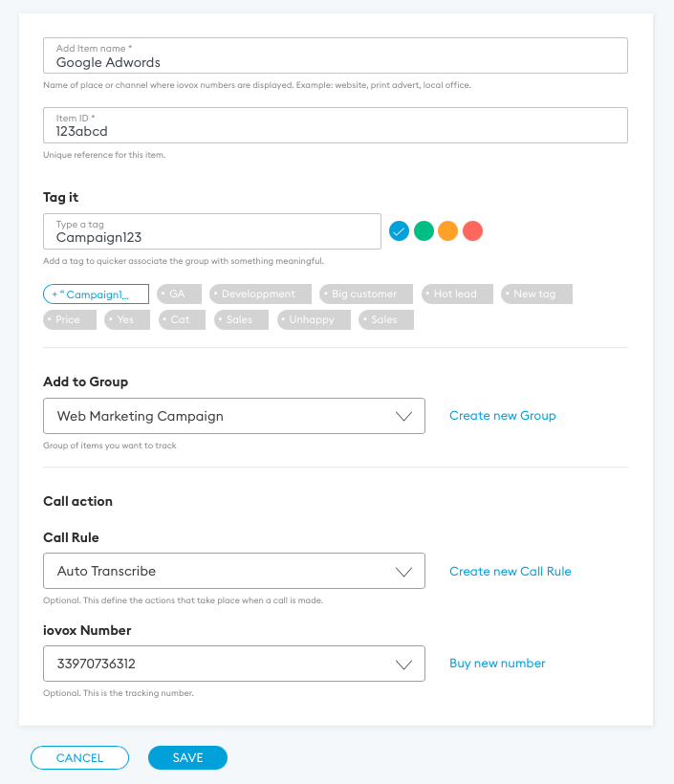The width and height of the screenshot is (674, 784).
Task: Choose the green tag color
Action: tap(424, 230)
